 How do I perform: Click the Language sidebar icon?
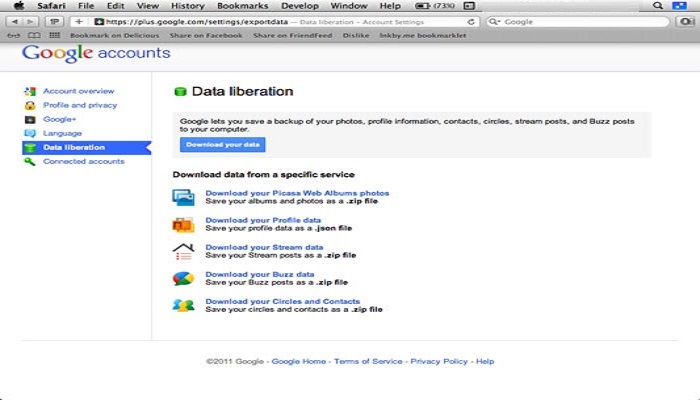(30, 133)
